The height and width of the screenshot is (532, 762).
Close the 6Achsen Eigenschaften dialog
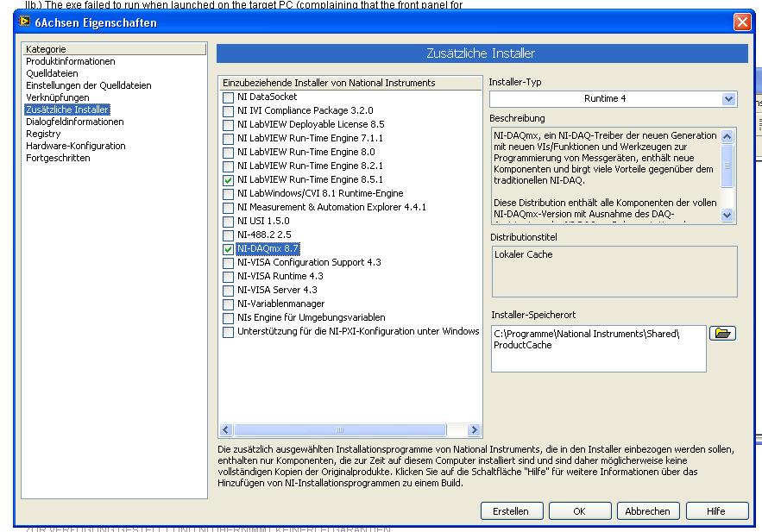(x=742, y=22)
